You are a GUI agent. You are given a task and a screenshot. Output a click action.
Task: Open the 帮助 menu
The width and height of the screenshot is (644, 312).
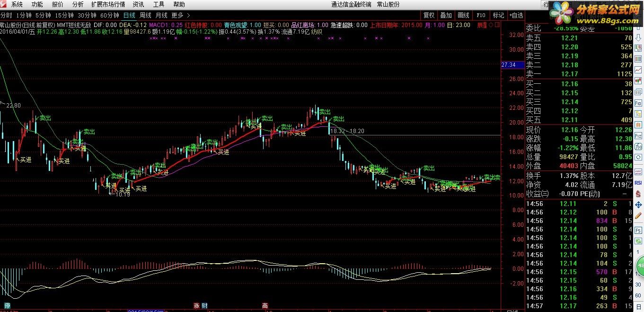(179, 4)
